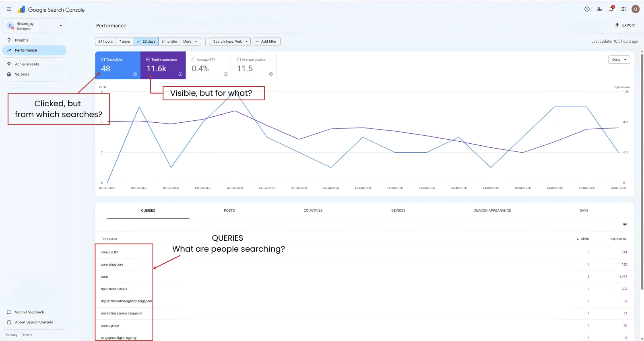This screenshot has height=341, width=644.
Task: Open help tooltip on Total impressions card
Action: pyautogui.click(x=180, y=74)
